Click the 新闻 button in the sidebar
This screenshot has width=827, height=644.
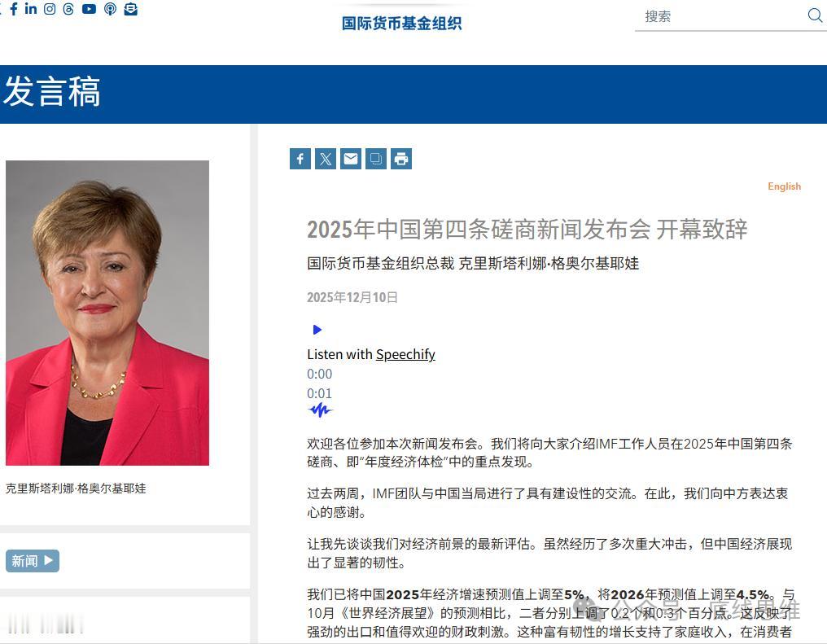32,560
